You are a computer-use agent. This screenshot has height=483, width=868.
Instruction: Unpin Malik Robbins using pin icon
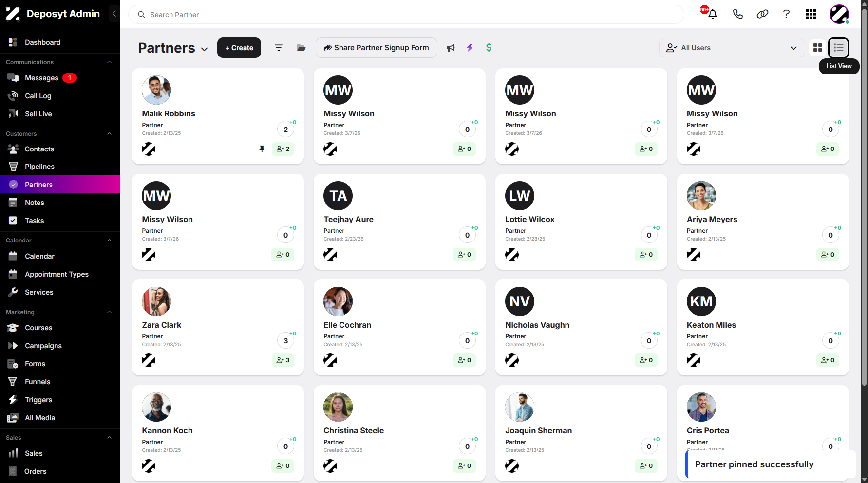[262, 149]
